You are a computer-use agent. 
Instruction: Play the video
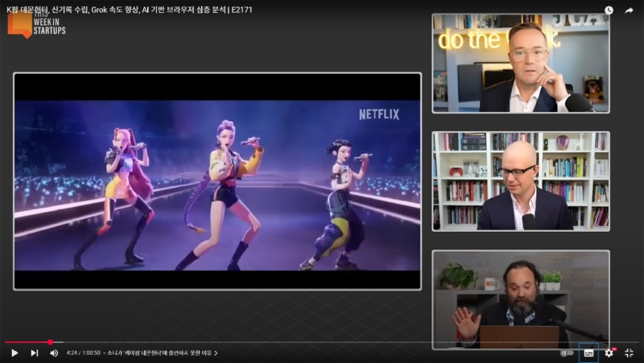click(14, 353)
